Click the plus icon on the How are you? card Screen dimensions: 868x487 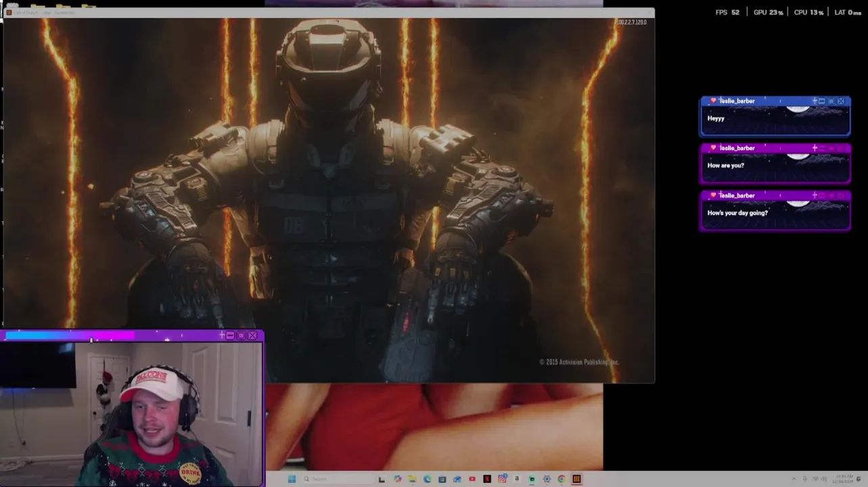(x=815, y=148)
